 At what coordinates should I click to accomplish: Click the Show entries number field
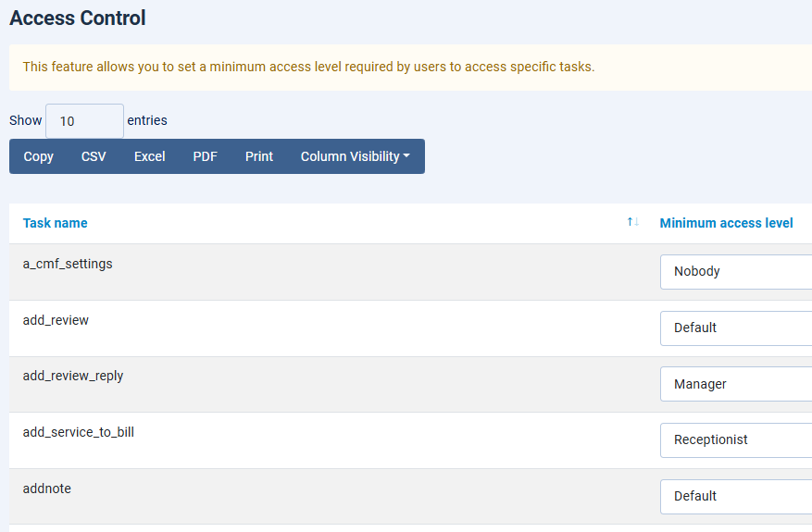(84, 121)
